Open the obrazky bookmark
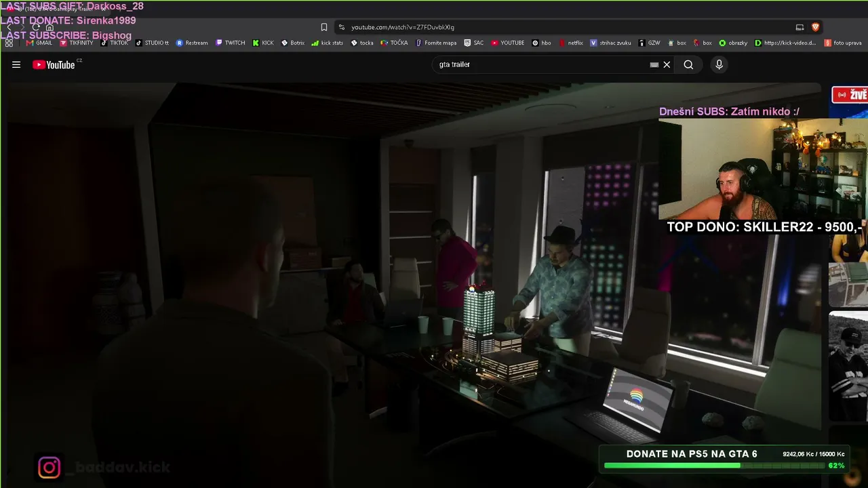The image size is (868, 488). (x=733, y=43)
